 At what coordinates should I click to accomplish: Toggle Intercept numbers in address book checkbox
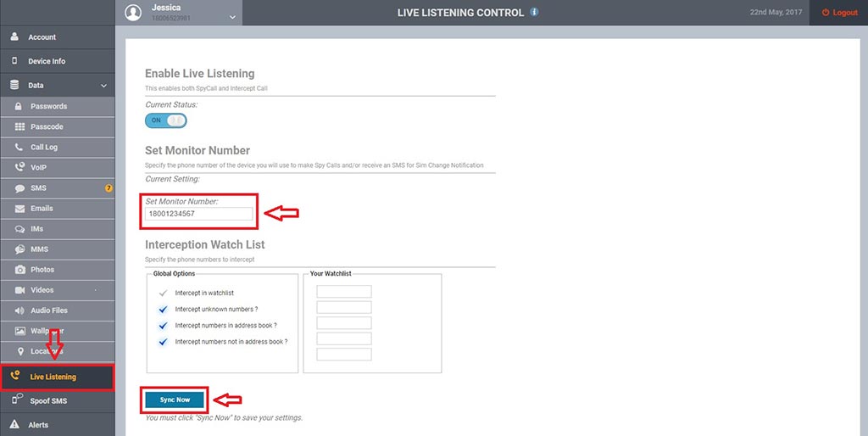pyautogui.click(x=163, y=326)
